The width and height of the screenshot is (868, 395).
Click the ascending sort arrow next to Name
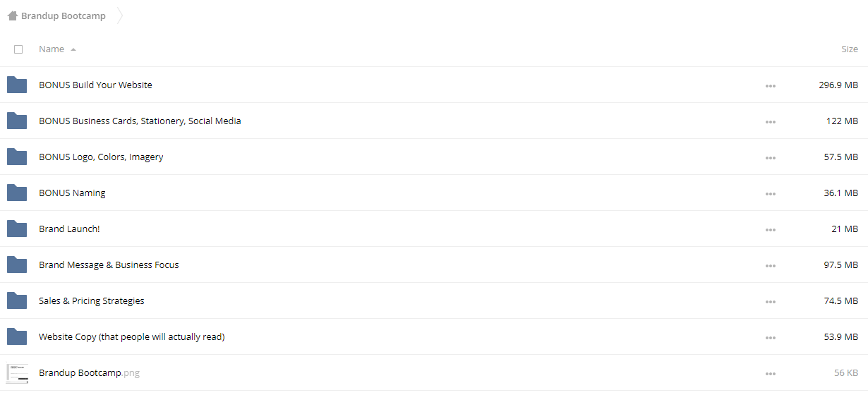click(73, 49)
